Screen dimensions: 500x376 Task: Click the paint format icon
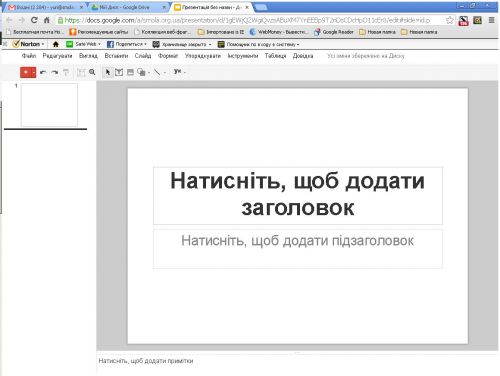[x=66, y=72]
